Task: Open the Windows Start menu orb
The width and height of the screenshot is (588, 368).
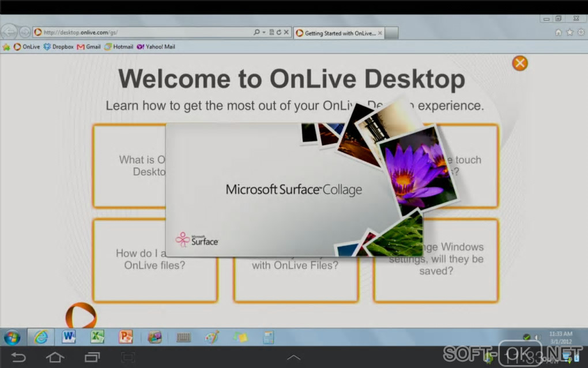Action: [x=12, y=337]
